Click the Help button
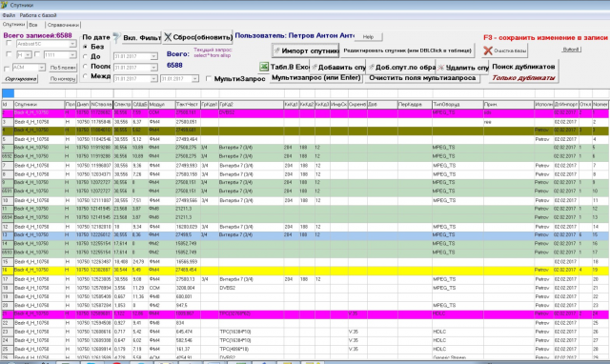 pyautogui.click(x=368, y=36)
